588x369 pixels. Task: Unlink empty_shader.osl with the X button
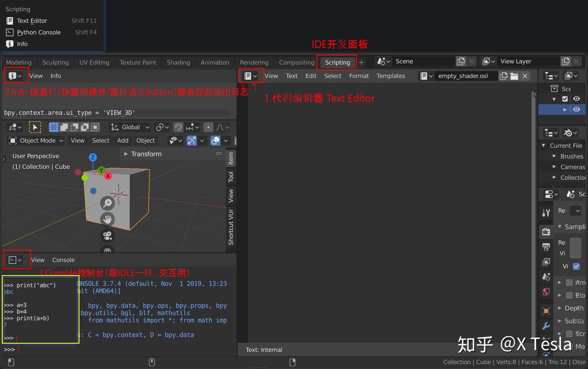(525, 76)
